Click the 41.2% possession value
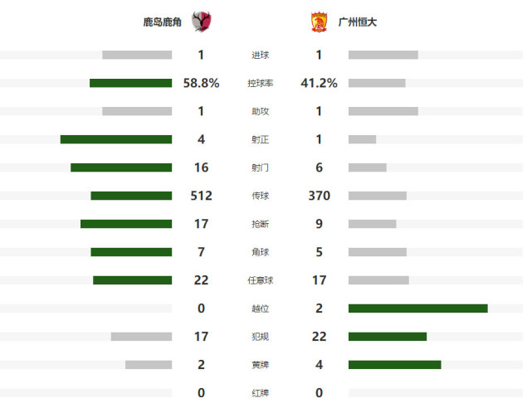This screenshot has height=403, width=532. tap(319, 83)
